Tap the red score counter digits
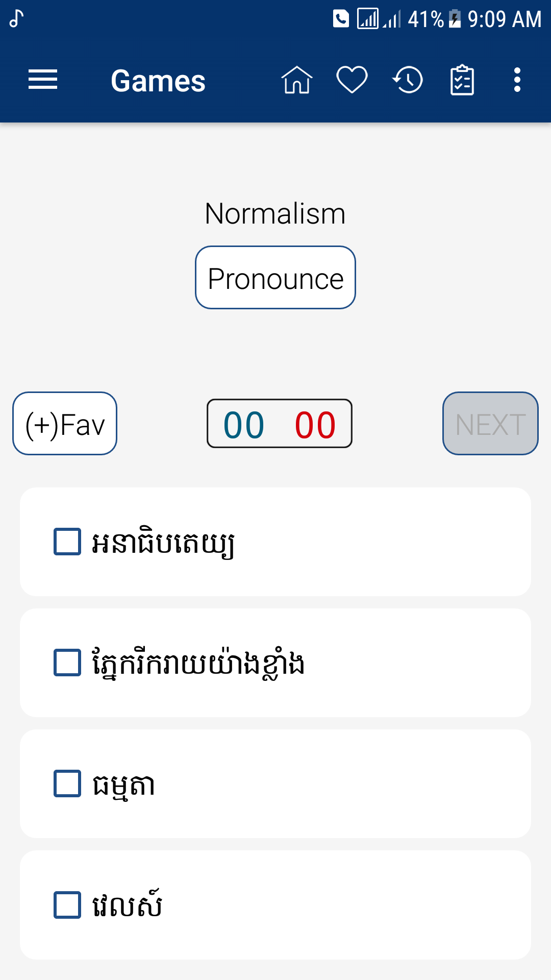Viewport: 551px width, 980px height. click(315, 425)
